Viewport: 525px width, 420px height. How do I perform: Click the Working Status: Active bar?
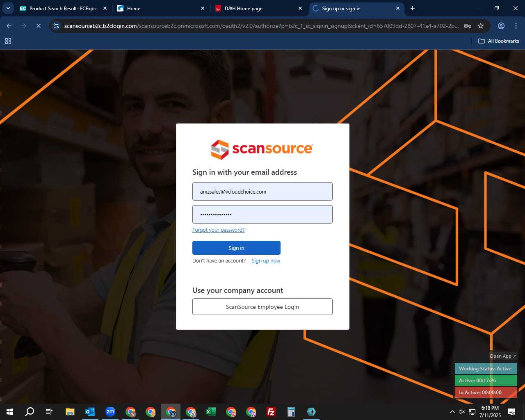(486, 369)
